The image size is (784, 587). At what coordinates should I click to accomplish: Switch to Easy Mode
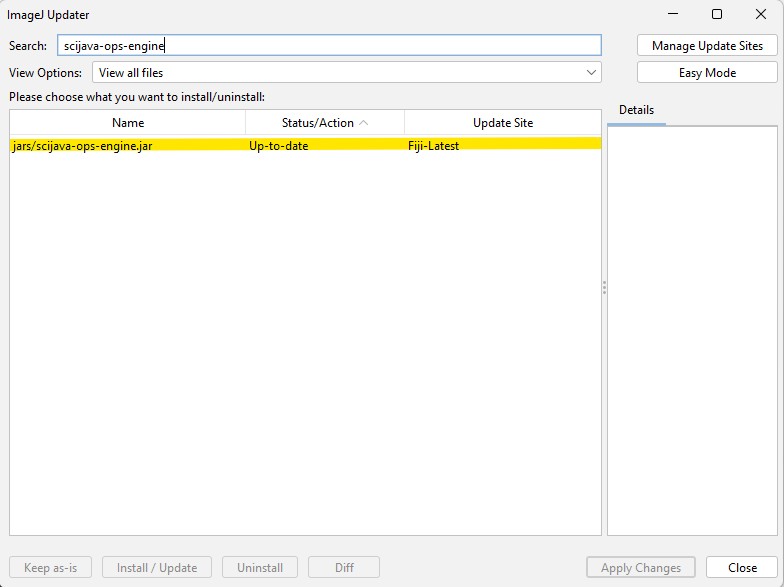[x=707, y=72]
